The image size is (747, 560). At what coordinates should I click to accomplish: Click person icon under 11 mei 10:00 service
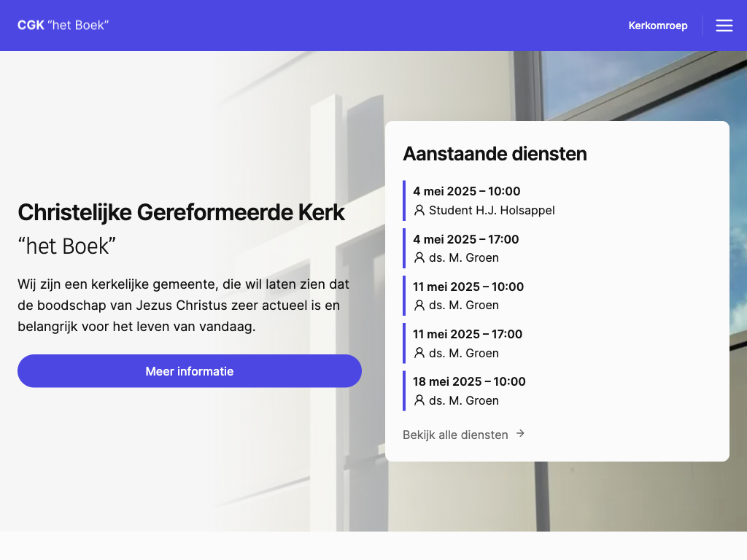click(x=419, y=306)
